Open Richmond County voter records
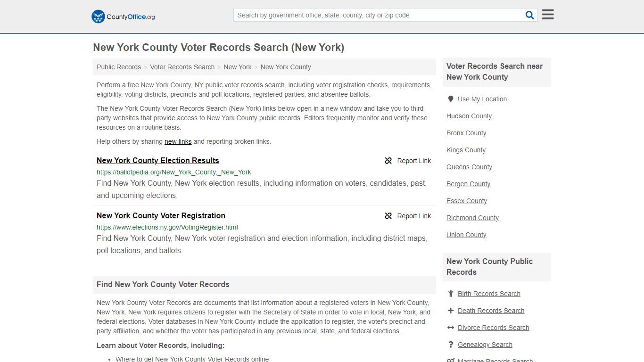This screenshot has width=644, height=362. tap(472, 218)
